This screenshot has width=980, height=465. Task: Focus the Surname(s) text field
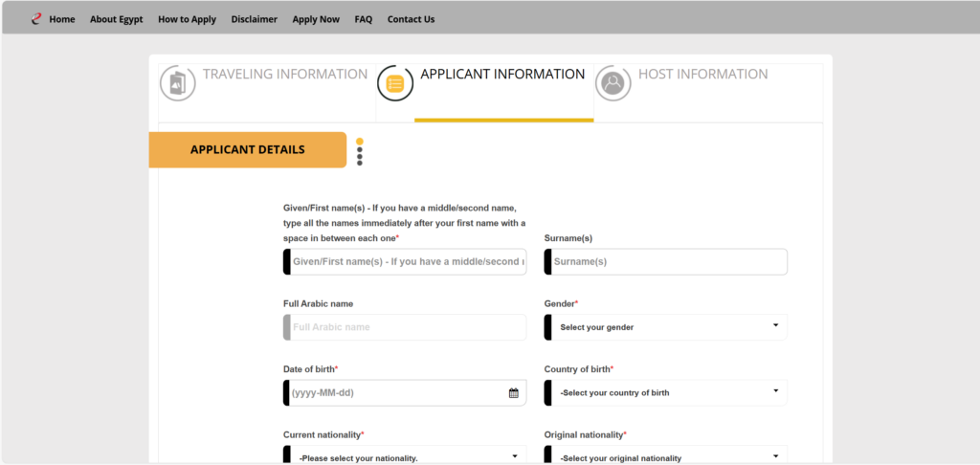pyautogui.click(x=668, y=262)
